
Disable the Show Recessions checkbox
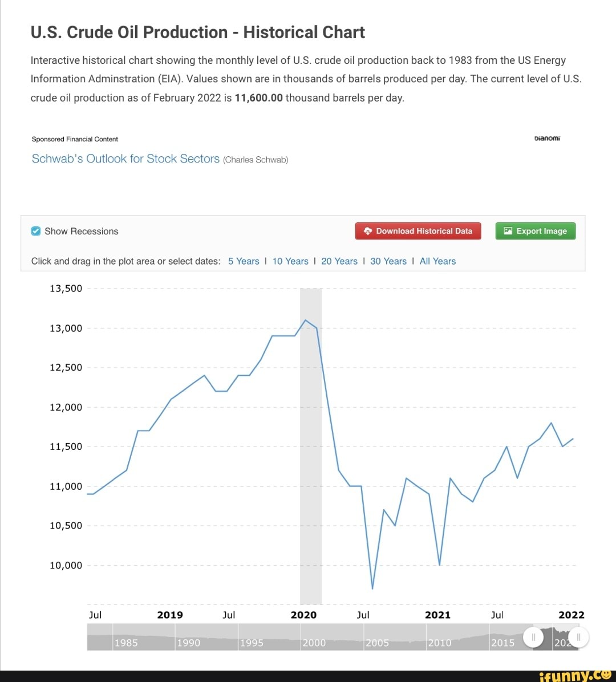(x=35, y=231)
